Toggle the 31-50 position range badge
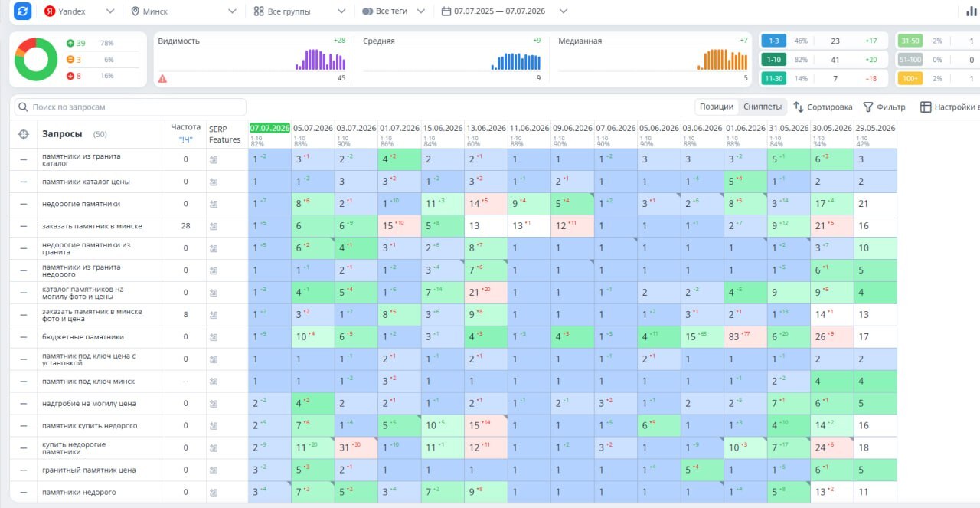Viewport: 980px width, 508px height. (910, 41)
